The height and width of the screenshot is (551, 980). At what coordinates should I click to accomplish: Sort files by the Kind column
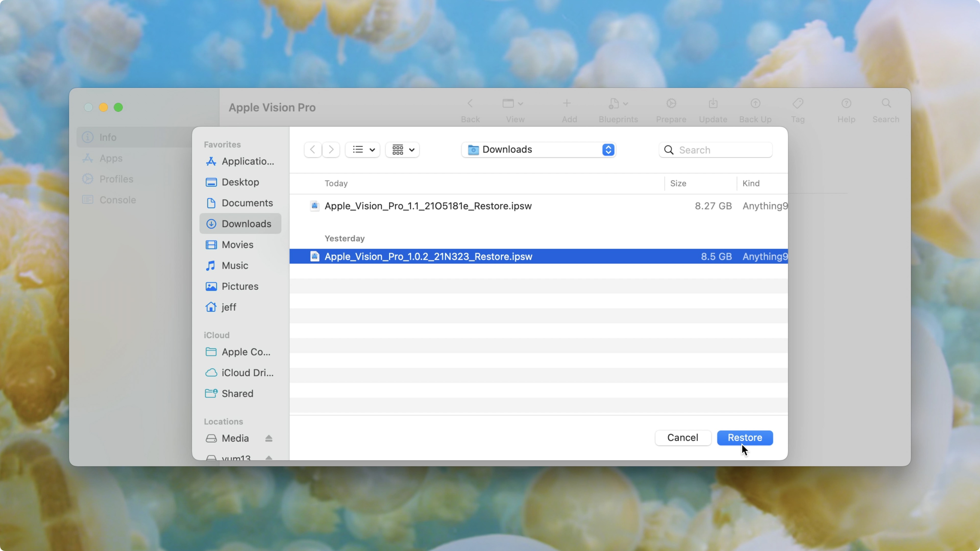751,183
